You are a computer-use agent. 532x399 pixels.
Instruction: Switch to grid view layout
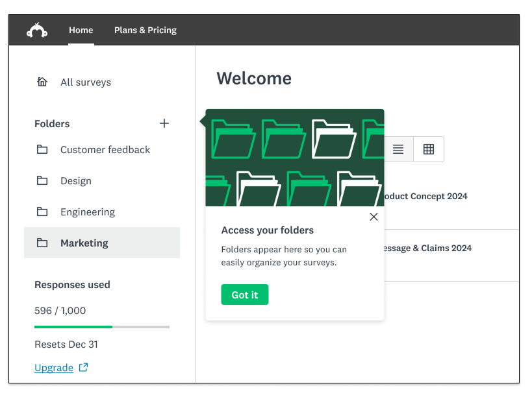pos(429,149)
